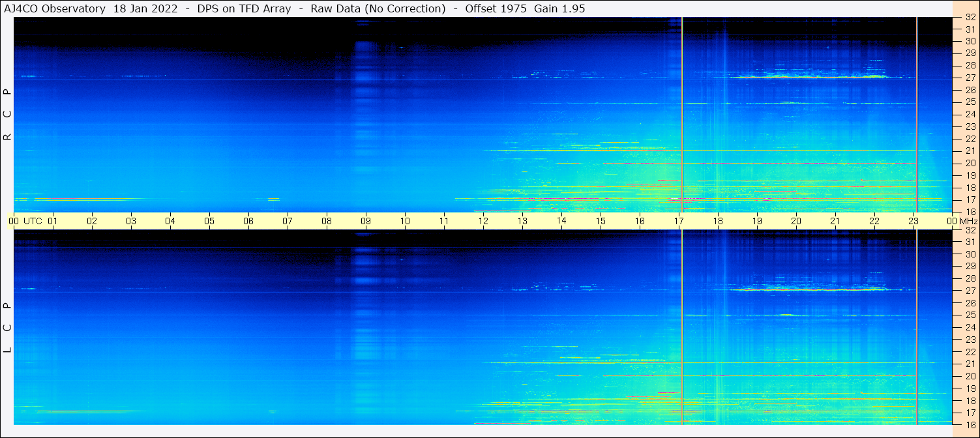This screenshot has width=980, height=438.
Task: Click the LCP vertical marker line after 17 UTC
Action: pos(682,327)
